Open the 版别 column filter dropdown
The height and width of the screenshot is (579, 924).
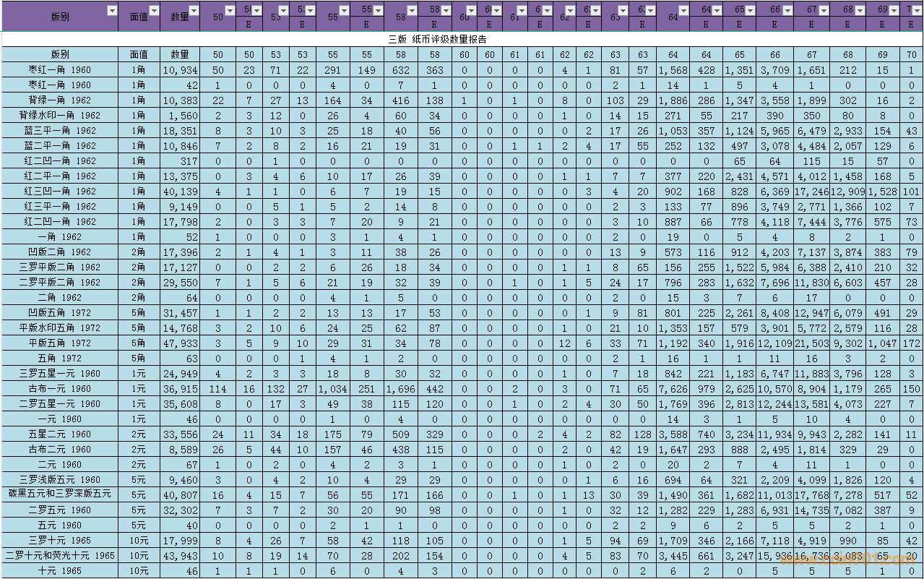[x=111, y=10]
